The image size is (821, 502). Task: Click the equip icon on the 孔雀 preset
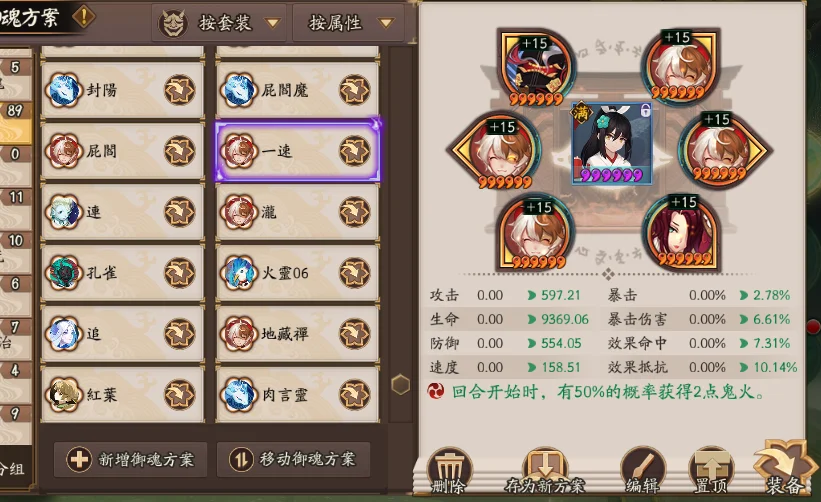[x=180, y=273]
